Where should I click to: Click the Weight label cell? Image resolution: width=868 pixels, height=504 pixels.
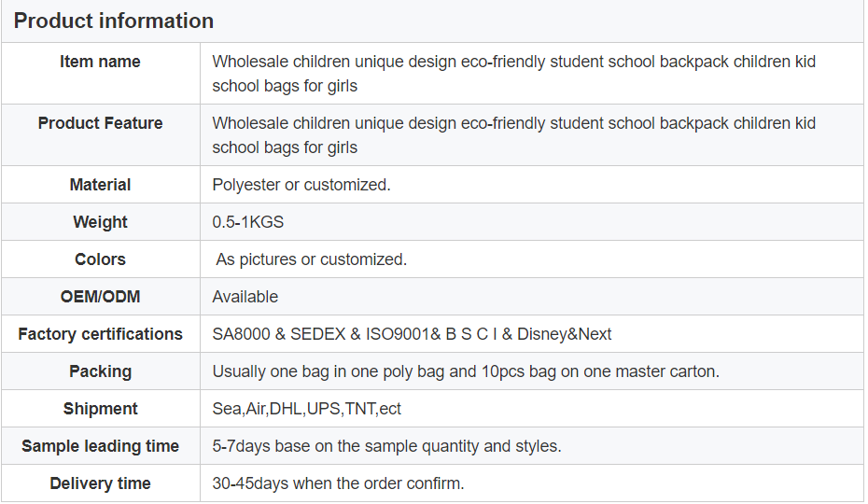(100, 221)
